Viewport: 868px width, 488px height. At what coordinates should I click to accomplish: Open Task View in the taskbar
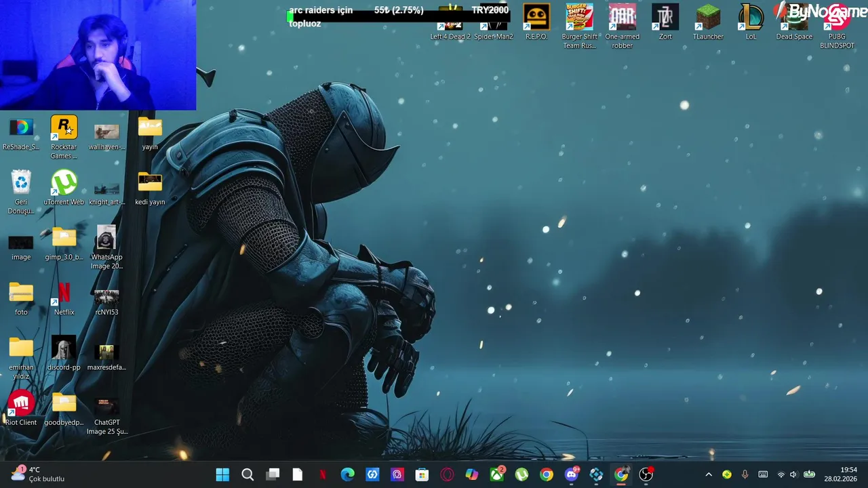273,474
